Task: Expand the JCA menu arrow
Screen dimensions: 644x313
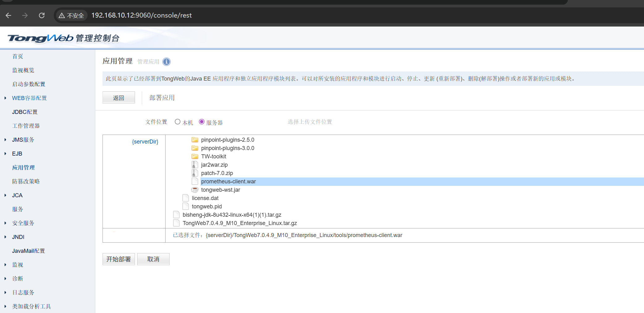Action: (5, 195)
